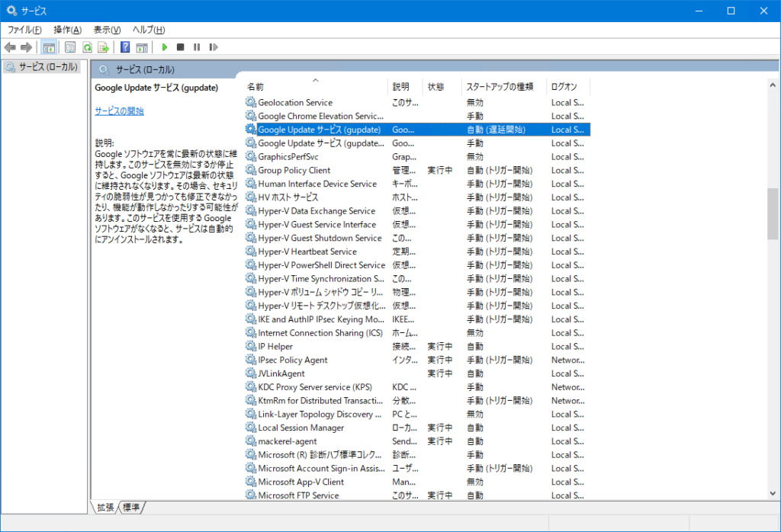Click the Pause service icon

pos(198,46)
